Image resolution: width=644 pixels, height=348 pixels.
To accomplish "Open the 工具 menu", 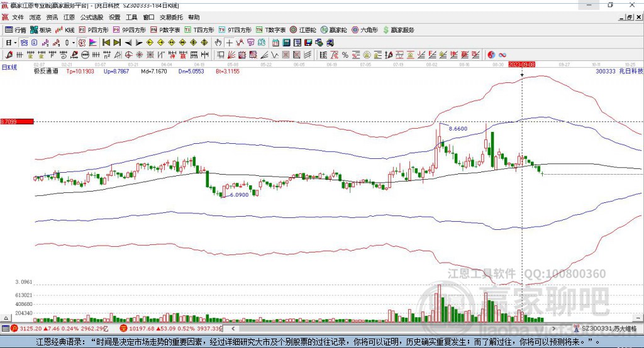I will (x=131, y=17).
